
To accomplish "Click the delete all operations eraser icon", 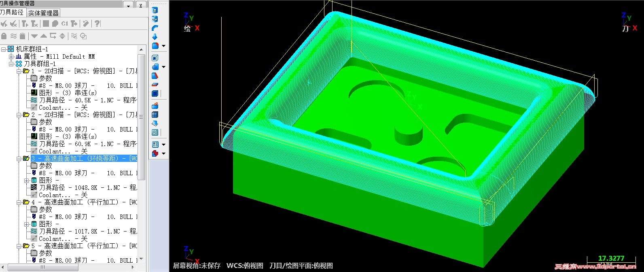I will (x=86, y=24).
